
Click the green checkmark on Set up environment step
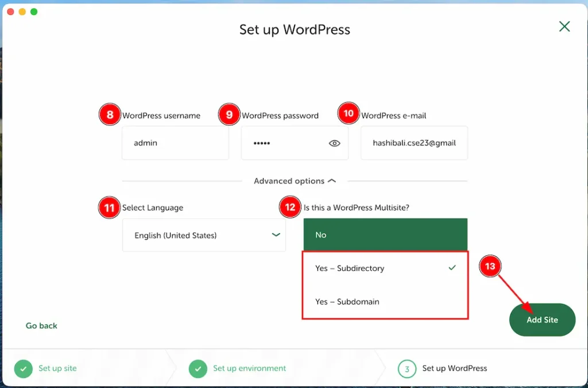198,368
